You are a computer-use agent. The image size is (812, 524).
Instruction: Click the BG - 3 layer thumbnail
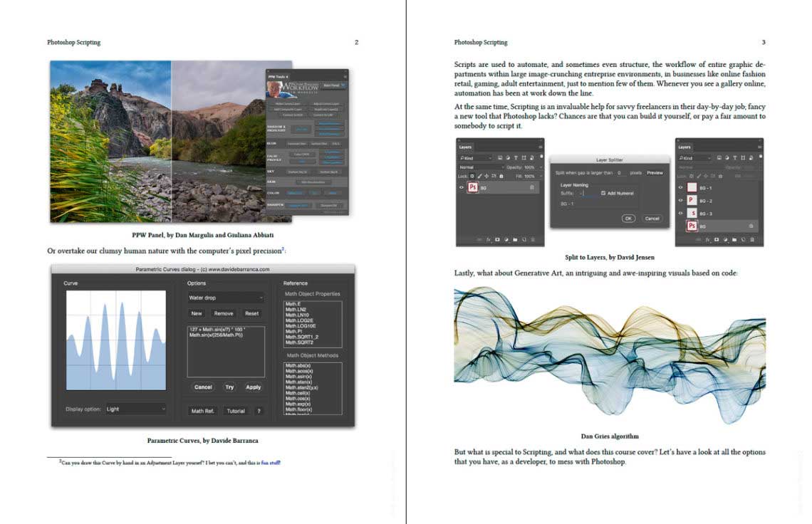[691, 214]
